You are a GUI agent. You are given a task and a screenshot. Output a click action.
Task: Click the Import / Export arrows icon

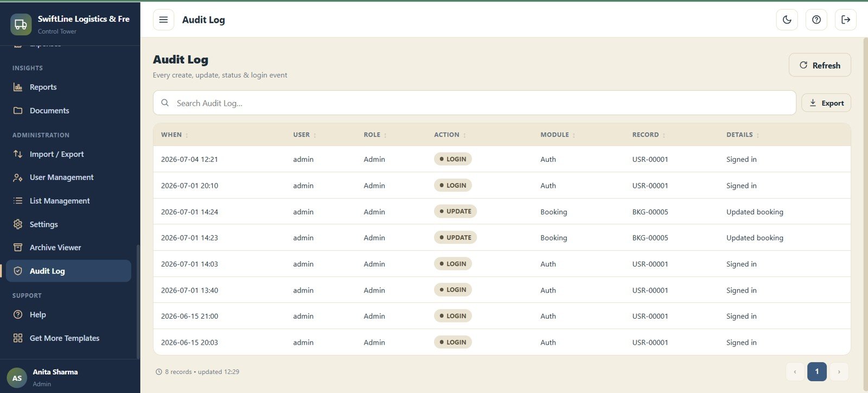click(x=18, y=154)
